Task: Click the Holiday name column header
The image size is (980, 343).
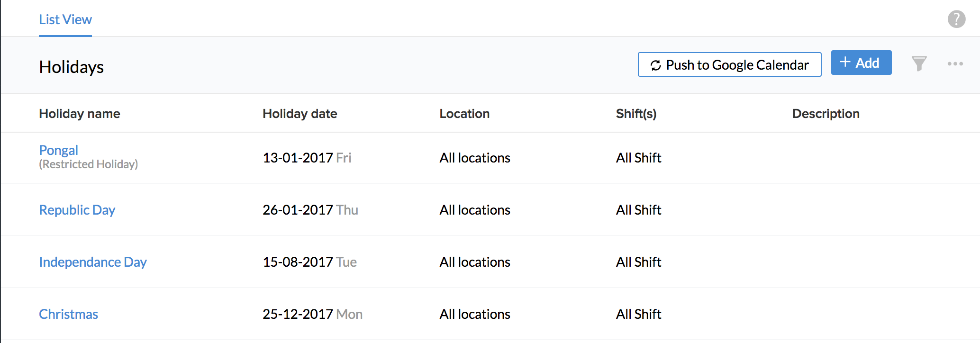Action: point(80,114)
